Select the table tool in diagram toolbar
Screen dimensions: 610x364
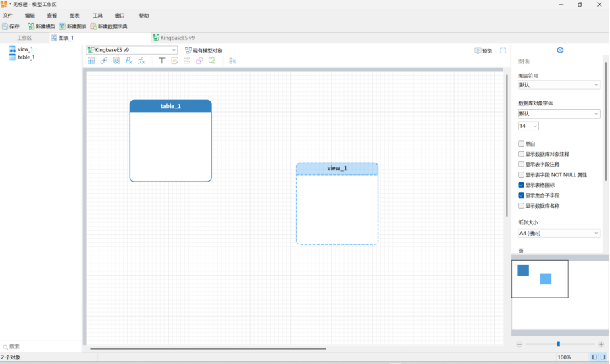[x=91, y=61]
